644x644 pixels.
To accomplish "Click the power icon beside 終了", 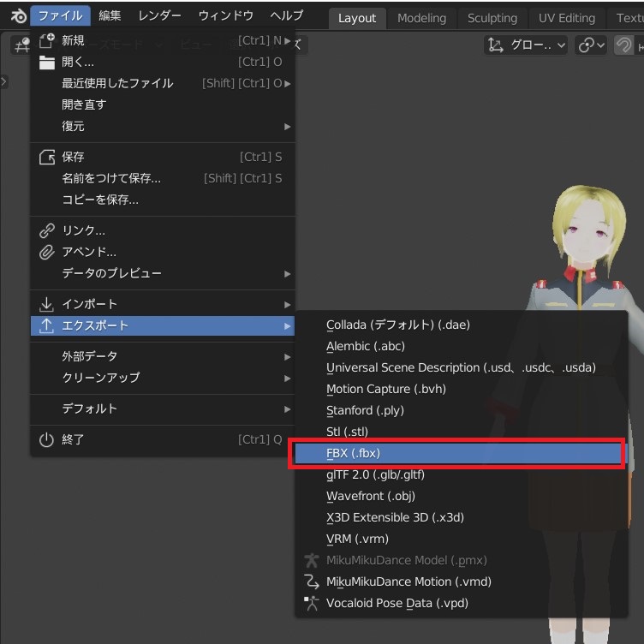I will pyautogui.click(x=46, y=440).
